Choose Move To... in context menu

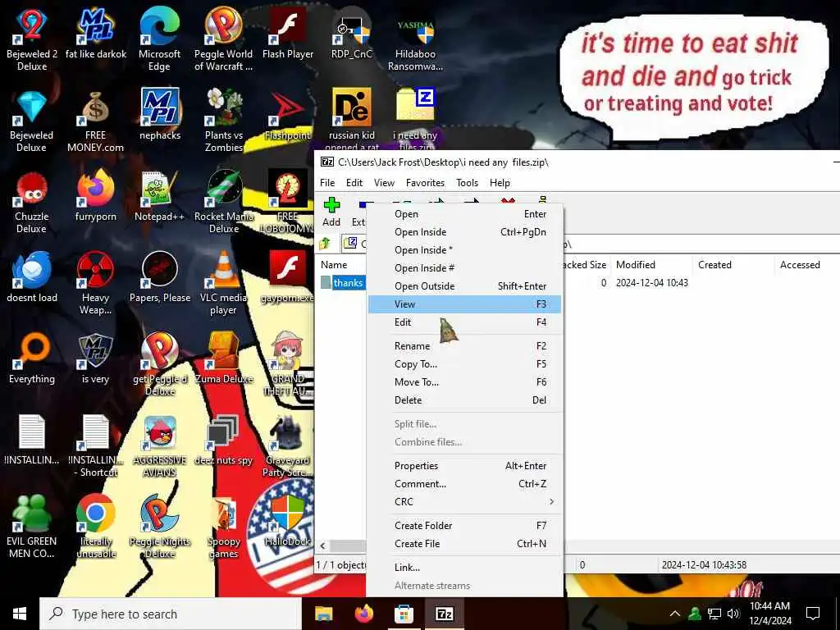[464, 382]
